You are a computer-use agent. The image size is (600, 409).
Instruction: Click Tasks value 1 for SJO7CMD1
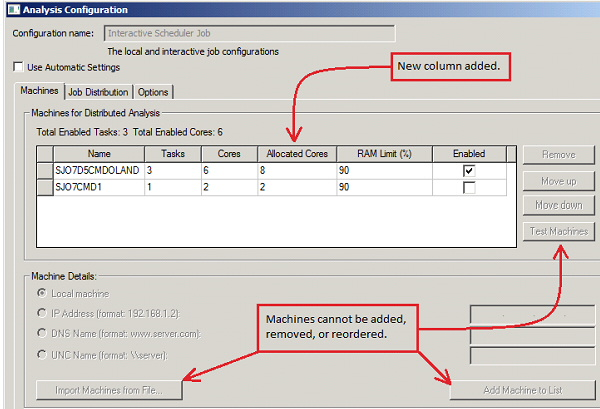click(x=173, y=187)
